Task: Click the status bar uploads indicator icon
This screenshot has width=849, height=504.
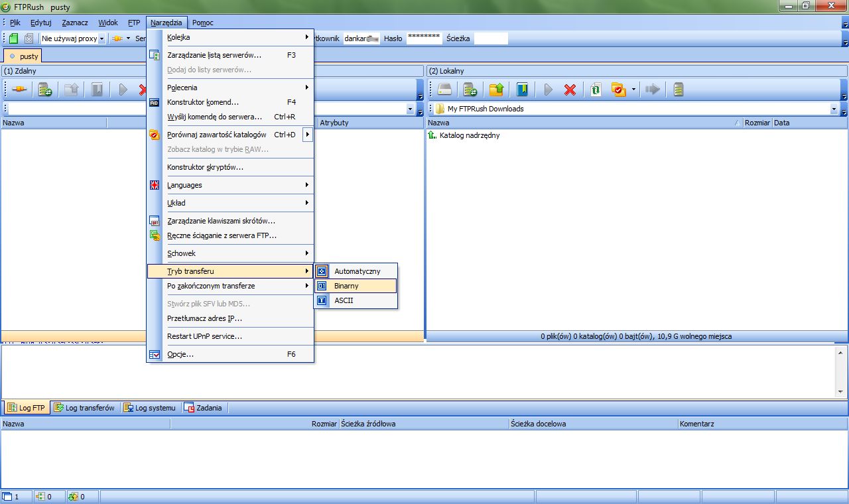Action: pyautogui.click(x=72, y=496)
